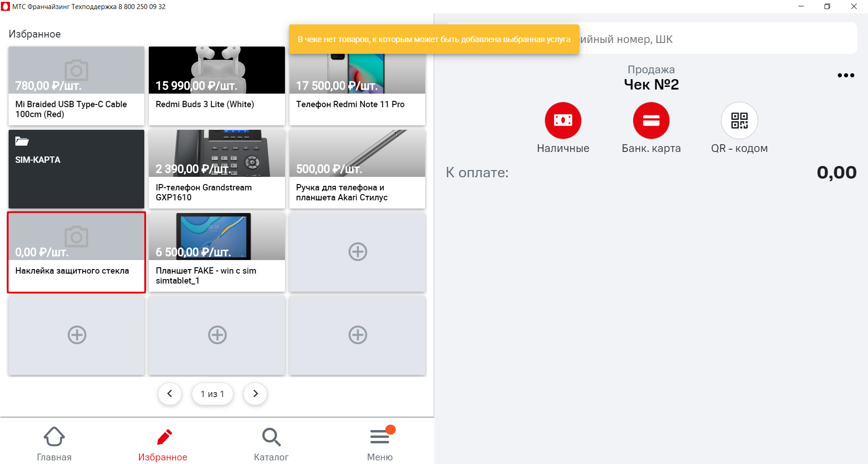Click the К оплате: label
Viewport: 868px width, 464px height.
click(477, 172)
